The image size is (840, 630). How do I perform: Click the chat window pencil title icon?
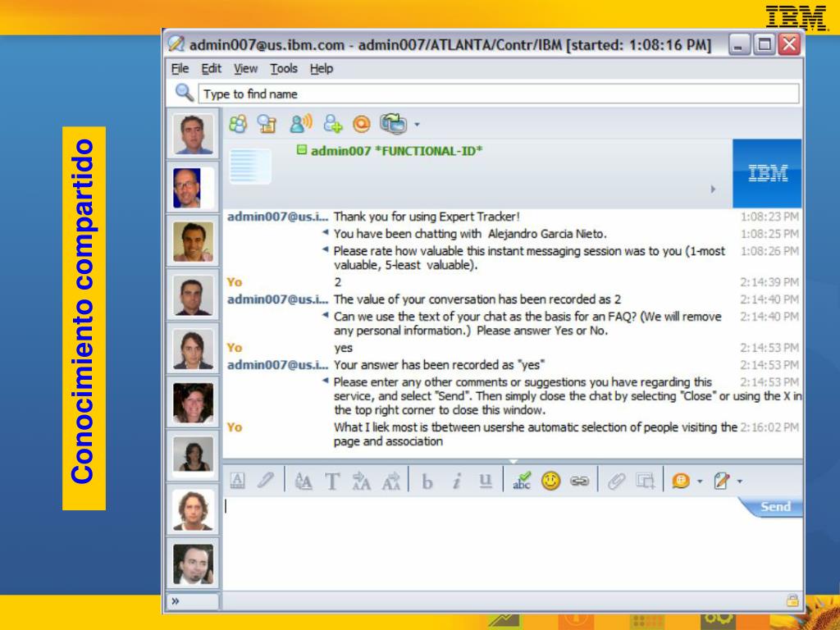(x=176, y=44)
